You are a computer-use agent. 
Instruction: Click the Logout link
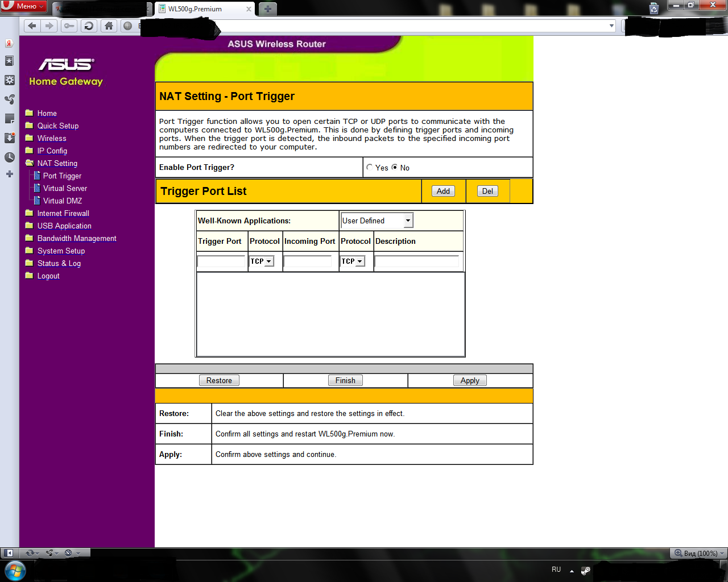(x=48, y=276)
